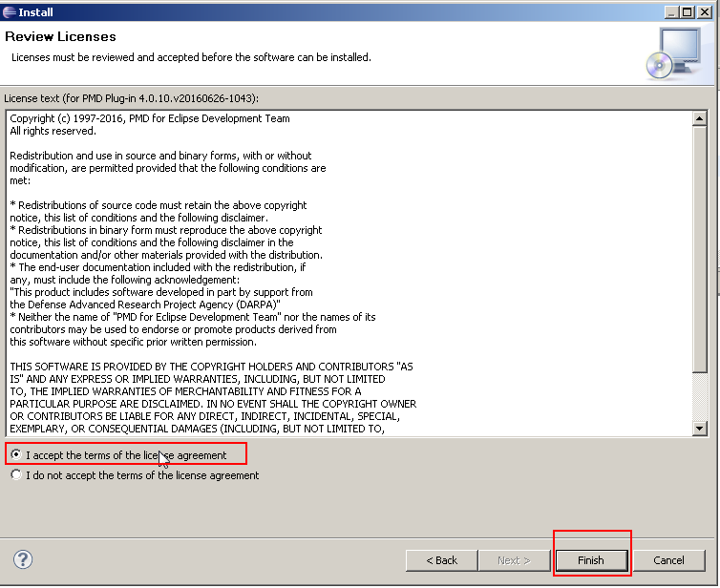720x588 pixels.
Task: Click the "EXEMPLARY, OR CONSEQUENTIAL DAMAGES" line
Action: point(197,429)
